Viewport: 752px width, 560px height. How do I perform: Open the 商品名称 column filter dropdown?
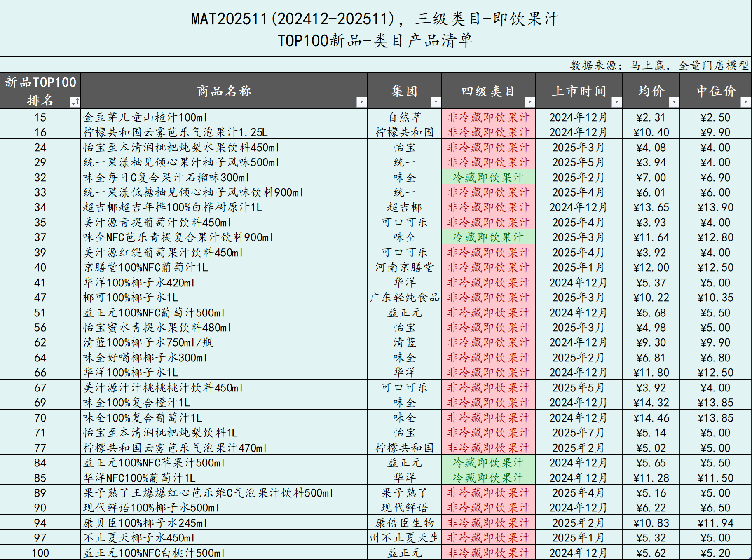tap(361, 102)
